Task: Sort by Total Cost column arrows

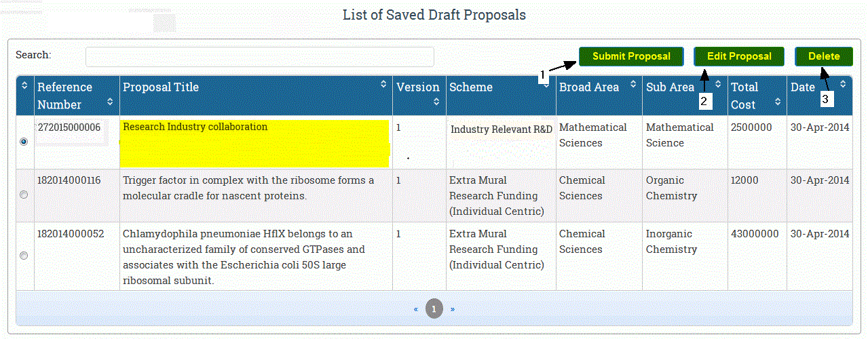Action: click(x=777, y=102)
